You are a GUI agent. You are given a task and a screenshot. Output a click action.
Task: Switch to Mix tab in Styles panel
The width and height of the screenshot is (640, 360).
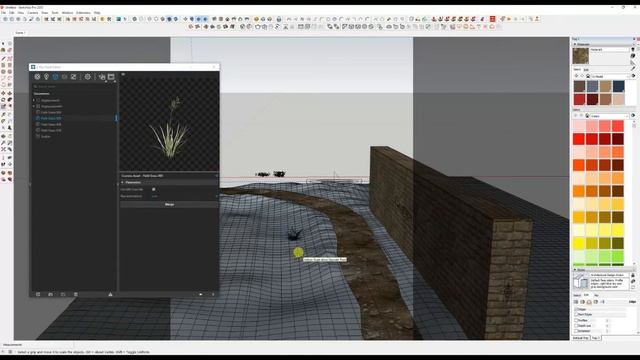[596, 295]
